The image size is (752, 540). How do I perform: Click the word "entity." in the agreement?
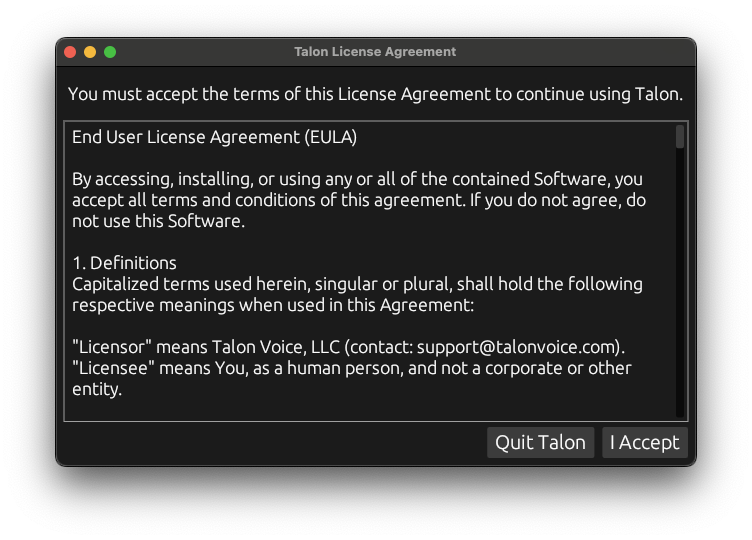point(97,389)
